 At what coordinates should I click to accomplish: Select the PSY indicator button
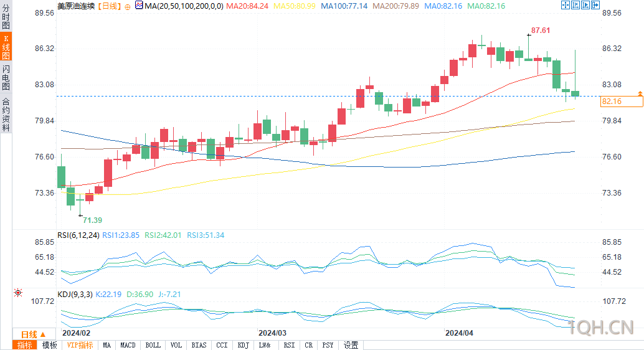pos(328,345)
